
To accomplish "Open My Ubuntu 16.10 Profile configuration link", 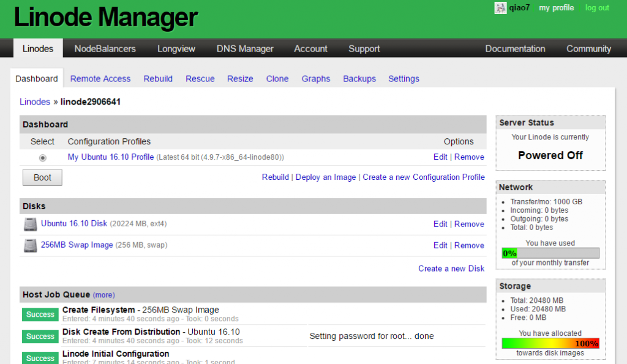I will (111, 157).
